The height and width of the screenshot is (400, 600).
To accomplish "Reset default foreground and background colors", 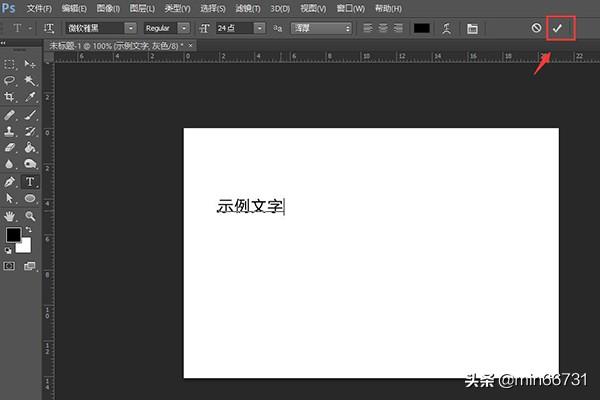I will (8, 251).
